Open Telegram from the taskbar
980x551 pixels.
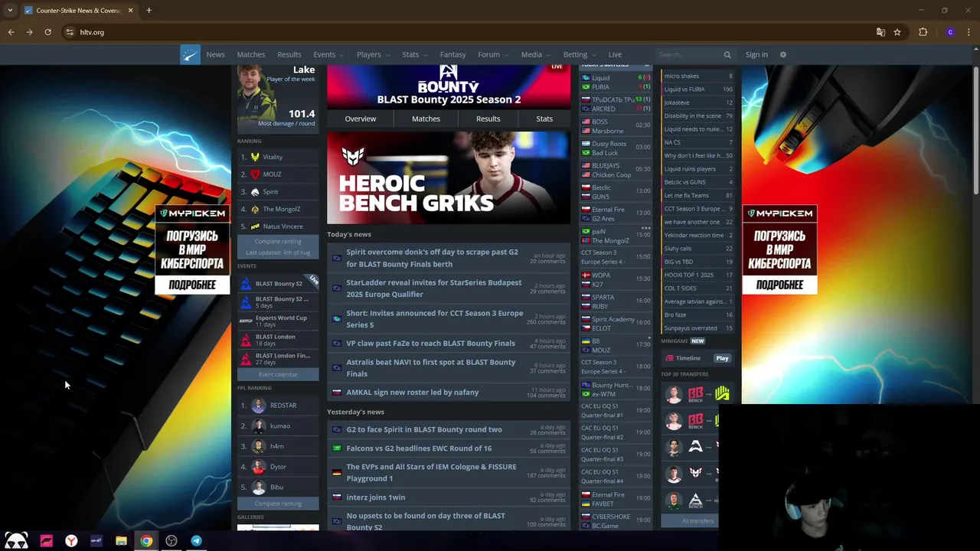tap(196, 540)
